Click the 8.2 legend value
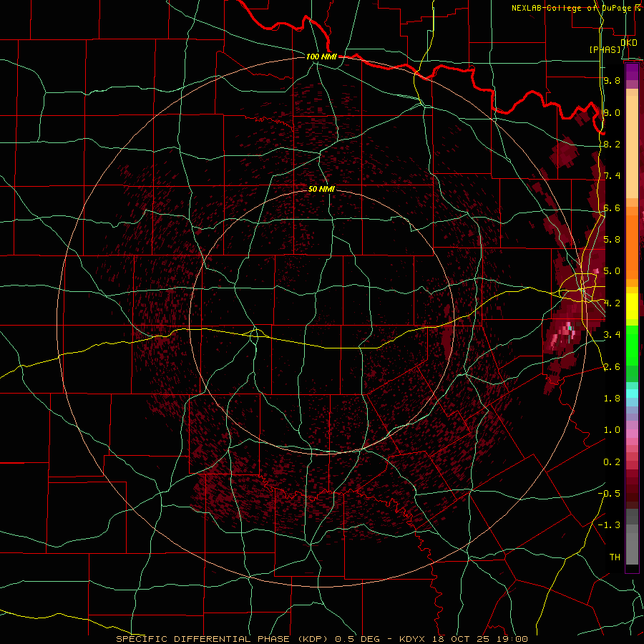This screenshot has width=644, height=644. pos(612,144)
